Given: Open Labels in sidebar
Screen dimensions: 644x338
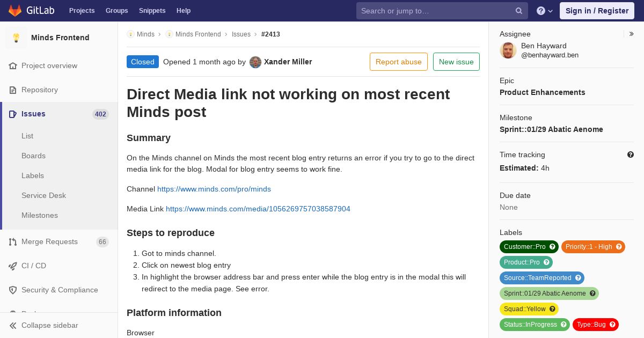Looking at the screenshot, I should click(x=33, y=176).
